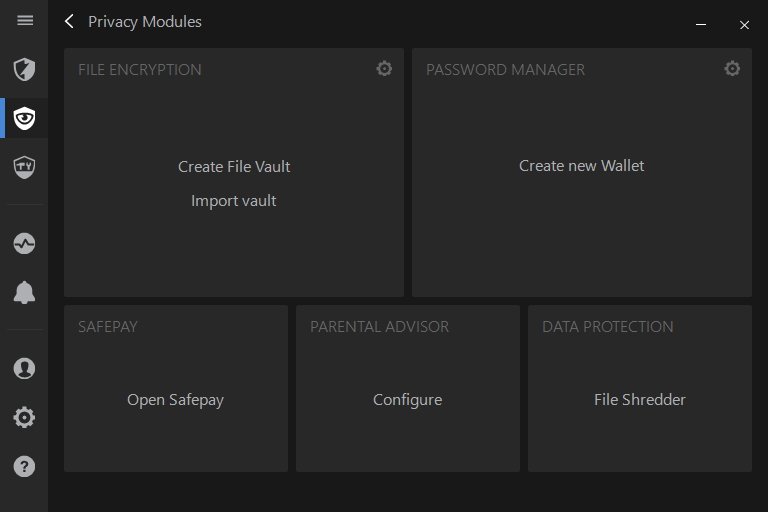Open the File Shredder
This screenshot has width=768, height=512.
pos(639,400)
